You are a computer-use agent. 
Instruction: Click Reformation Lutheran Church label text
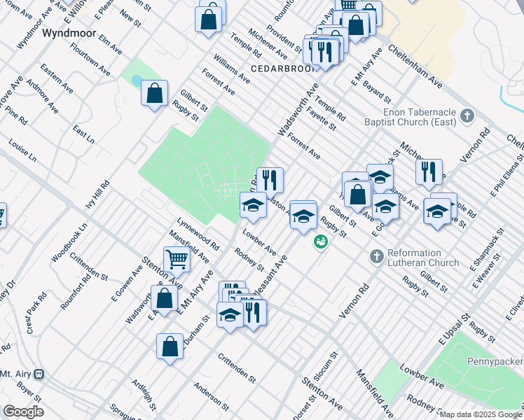423,258
